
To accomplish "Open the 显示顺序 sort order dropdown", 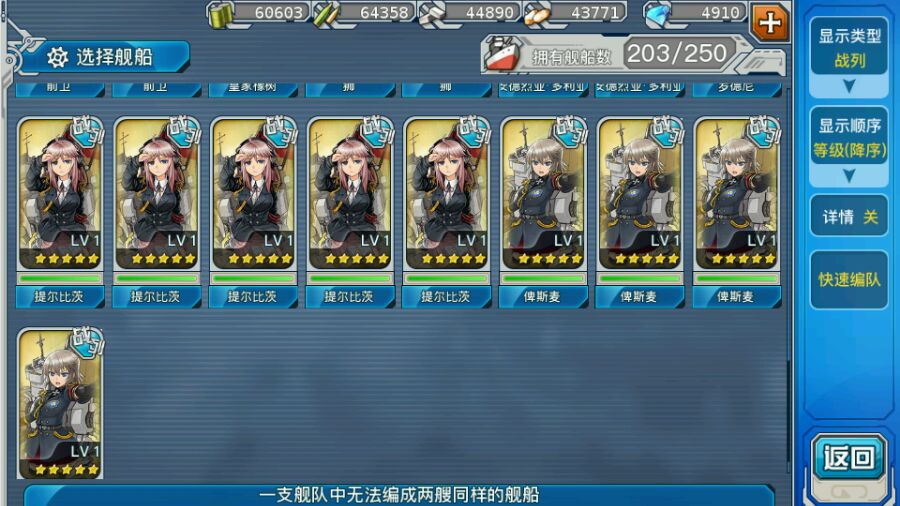I will tap(849, 138).
